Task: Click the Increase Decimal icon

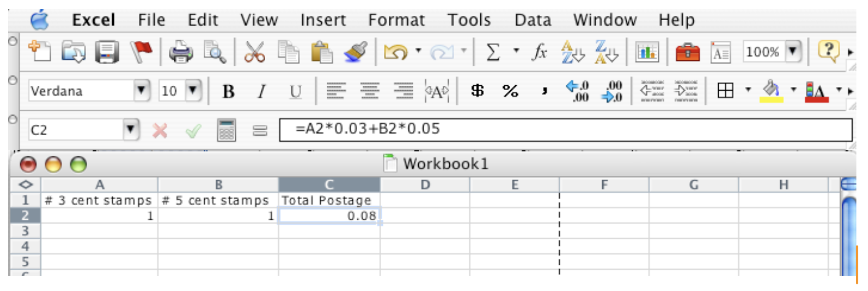Action: click(x=577, y=91)
